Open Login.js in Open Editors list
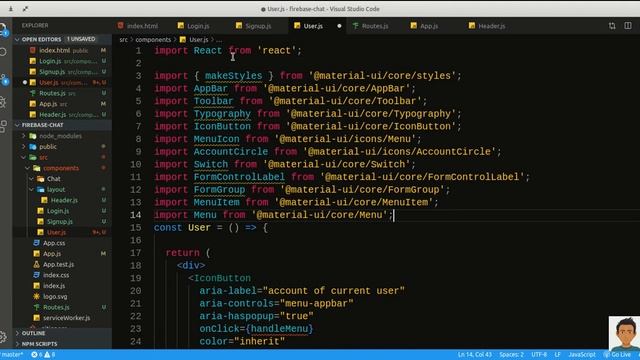This screenshot has width=640, height=360. (x=50, y=61)
